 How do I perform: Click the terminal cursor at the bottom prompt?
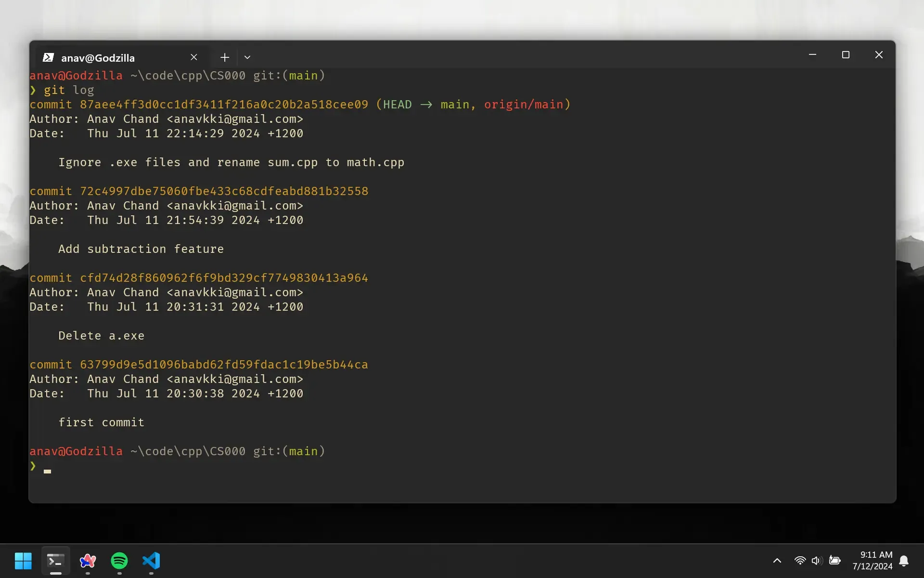point(47,471)
